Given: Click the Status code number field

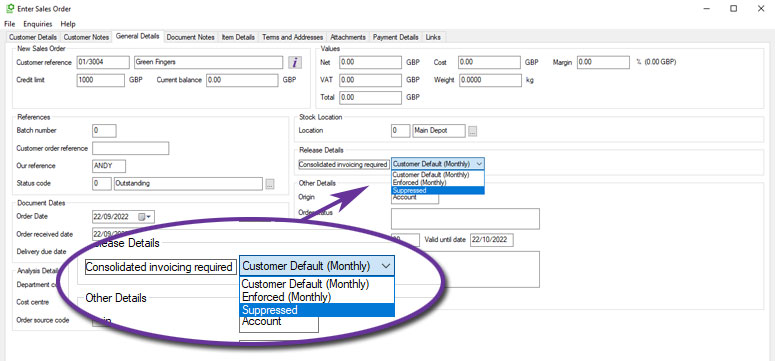Looking at the screenshot, I should [x=102, y=184].
